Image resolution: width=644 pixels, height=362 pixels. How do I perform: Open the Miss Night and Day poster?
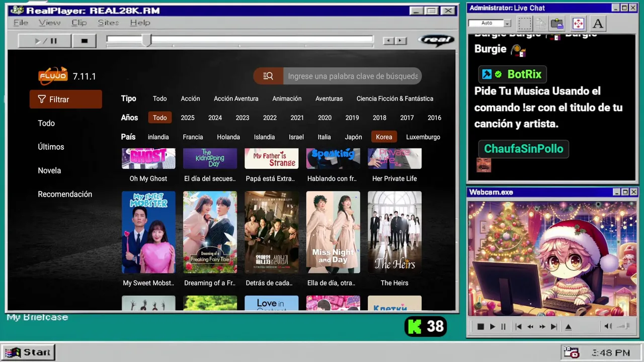click(333, 232)
